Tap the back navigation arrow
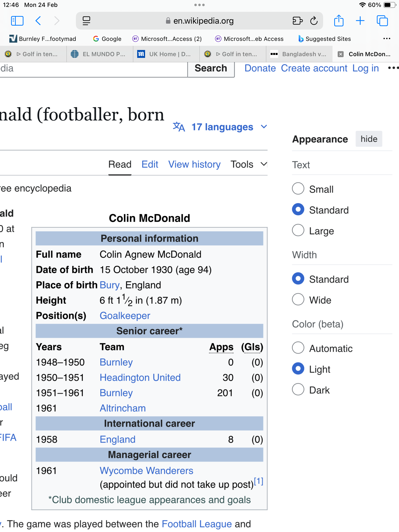The image size is (399, 532). click(x=38, y=21)
